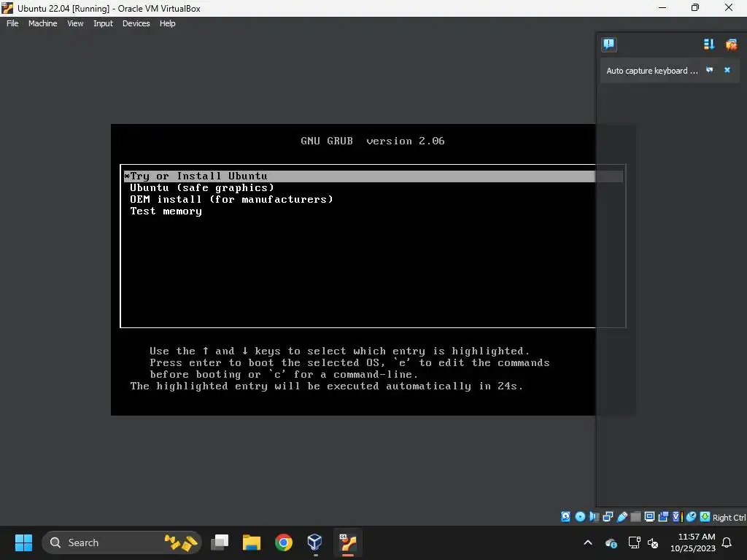747x560 pixels.
Task: Click the shared folders status icon
Action: (635, 517)
